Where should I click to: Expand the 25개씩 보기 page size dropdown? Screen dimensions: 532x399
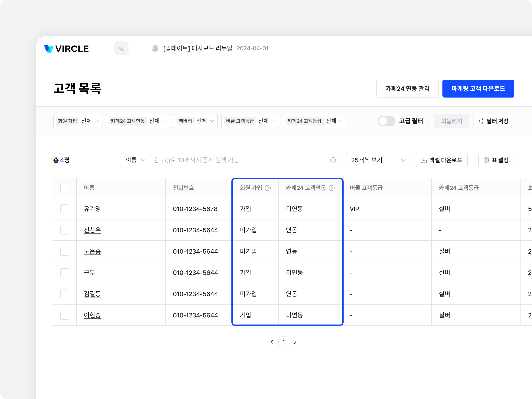pos(379,160)
